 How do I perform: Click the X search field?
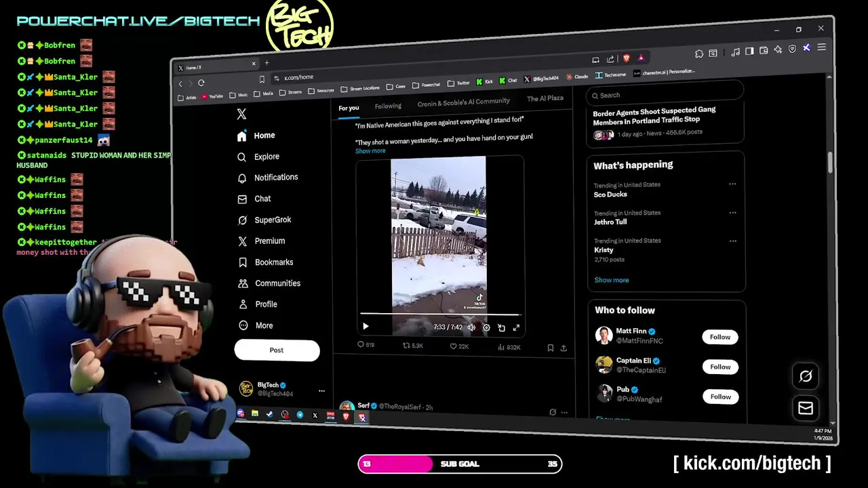665,93
